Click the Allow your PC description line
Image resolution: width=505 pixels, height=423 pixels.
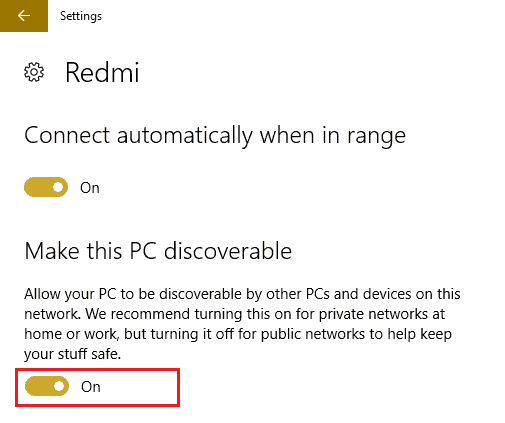click(x=242, y=294)
